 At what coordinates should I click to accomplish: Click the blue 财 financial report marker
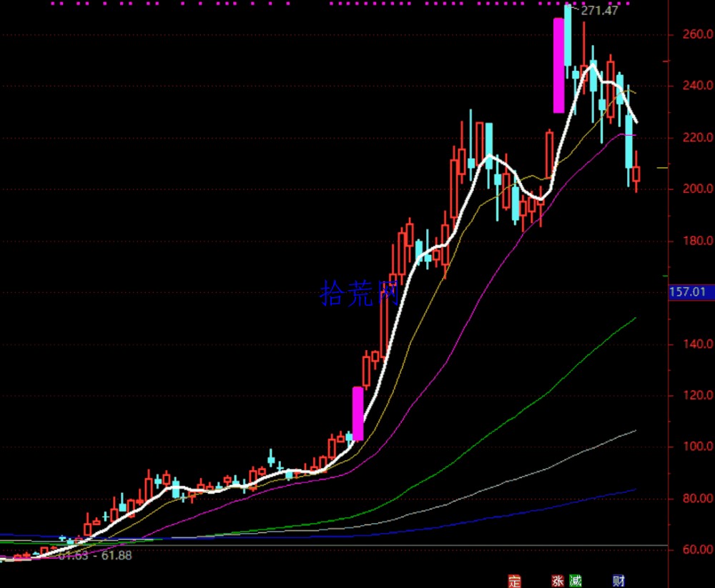coord(618,581)
